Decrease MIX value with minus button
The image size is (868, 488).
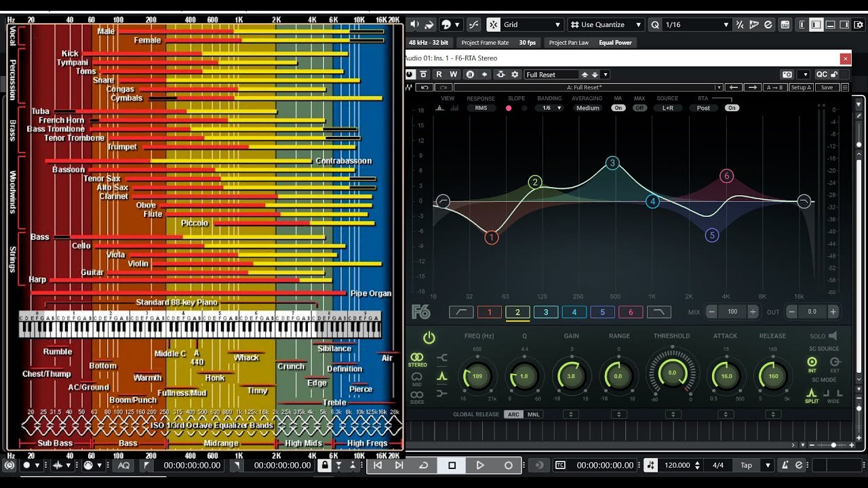coord(712,312)
